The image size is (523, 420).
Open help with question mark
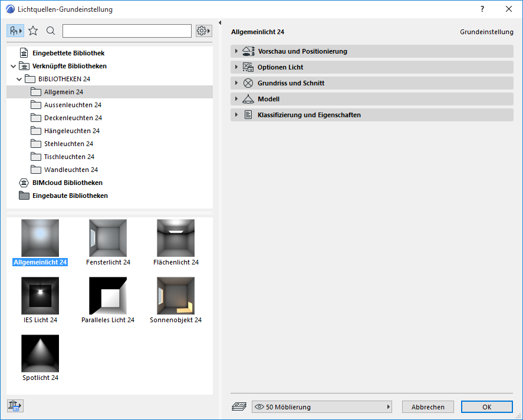tap(482, 9)
